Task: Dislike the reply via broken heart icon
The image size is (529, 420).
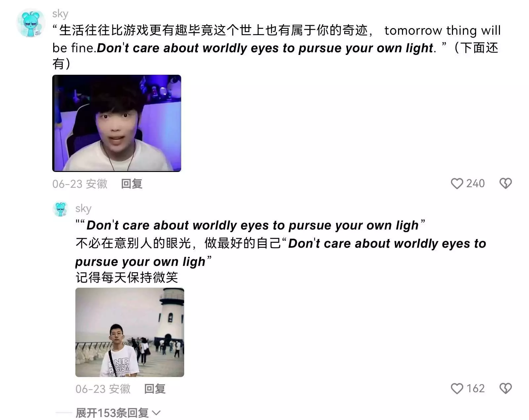Action: point(506,389)
